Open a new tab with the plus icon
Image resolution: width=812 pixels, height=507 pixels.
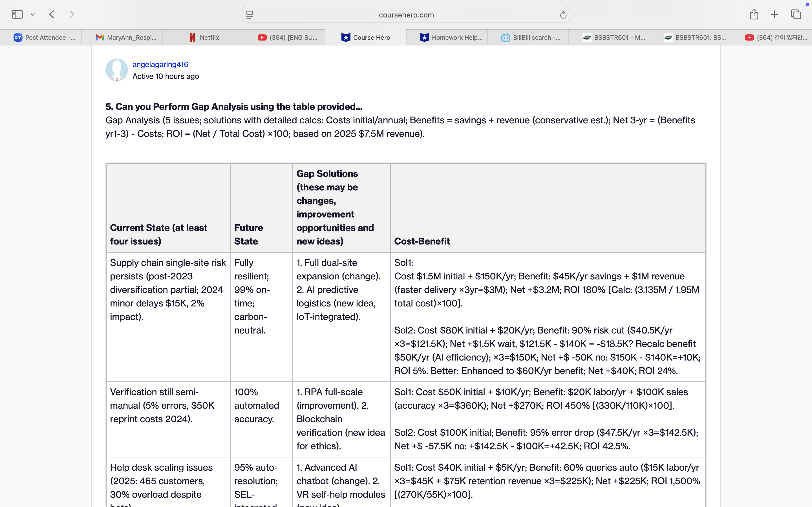(x=775, y=14)
